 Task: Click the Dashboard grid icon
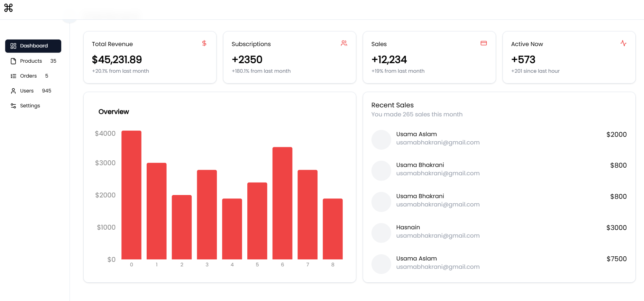(13, 46)
